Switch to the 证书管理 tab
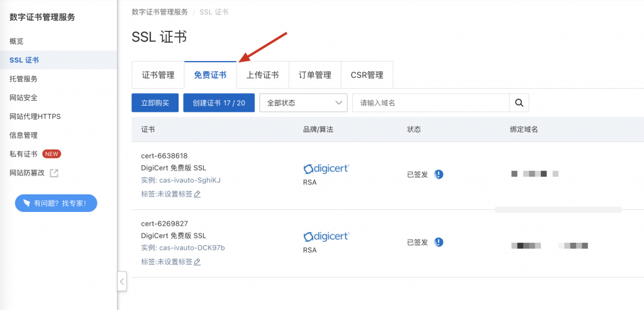 click(x=158, y=75)
